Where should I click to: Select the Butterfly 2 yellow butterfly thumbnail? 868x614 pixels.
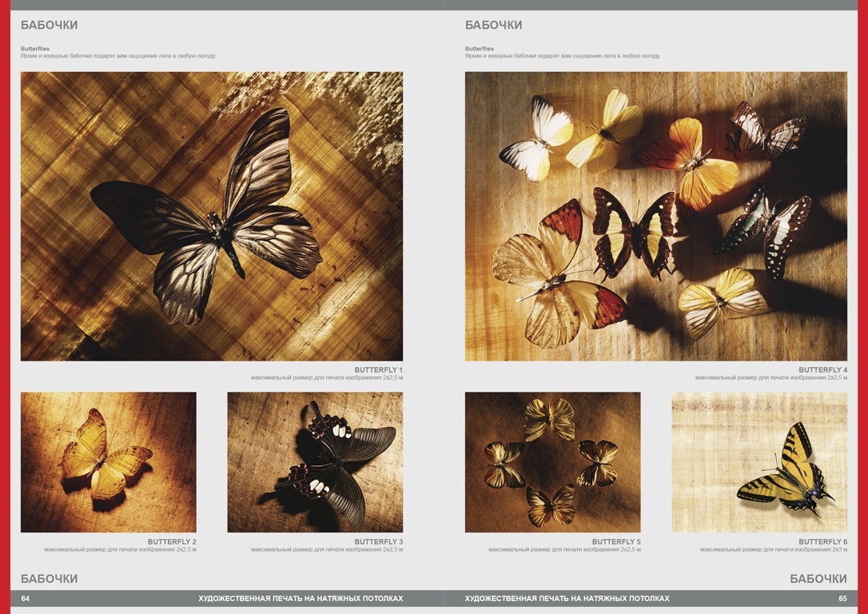tap(108, 462)
